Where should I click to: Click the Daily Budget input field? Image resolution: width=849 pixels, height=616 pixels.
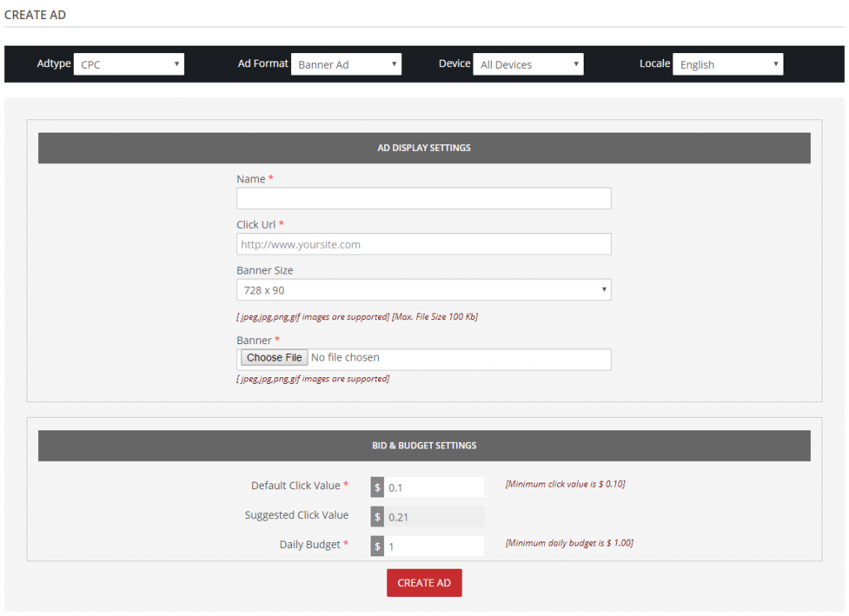point(435,546)
